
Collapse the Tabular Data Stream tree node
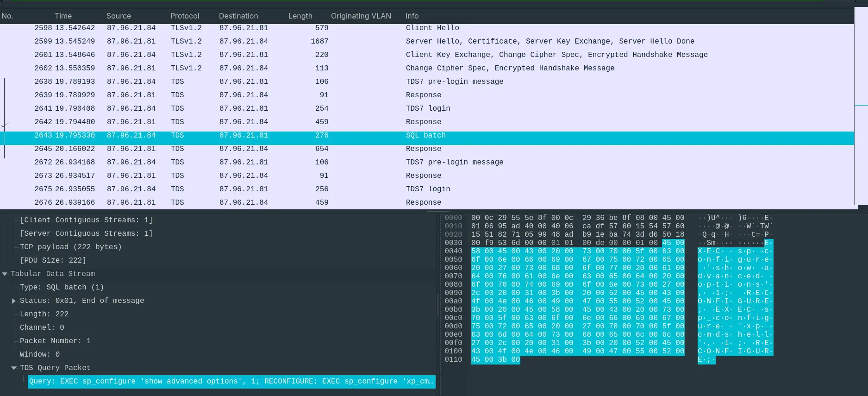click(5, 274)
